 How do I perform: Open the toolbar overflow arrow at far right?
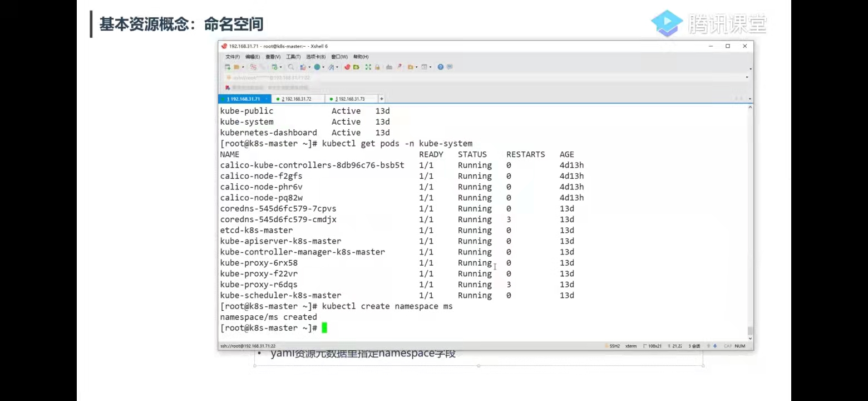click(750, 69)
